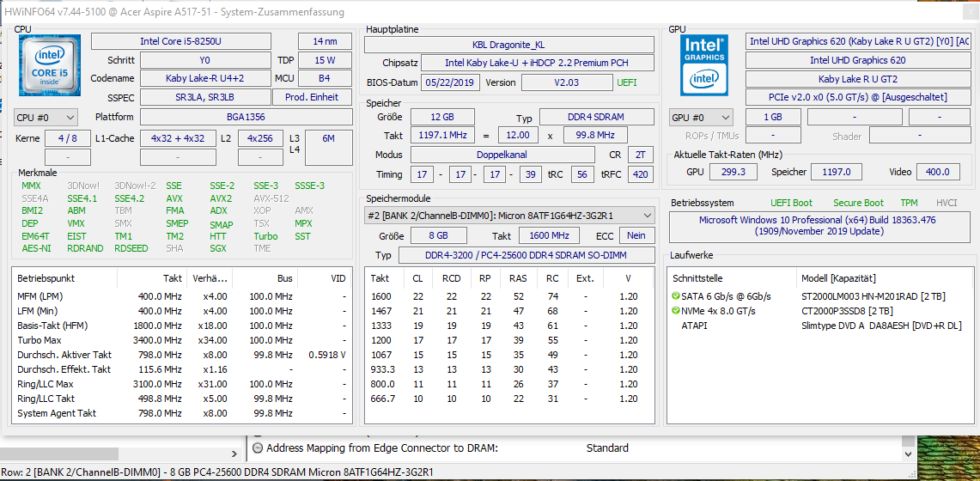Image resolution: width=980 pixels, height=481 pixels.
Task: Click the Turbo feature label
Action: [x=265, y=236]
